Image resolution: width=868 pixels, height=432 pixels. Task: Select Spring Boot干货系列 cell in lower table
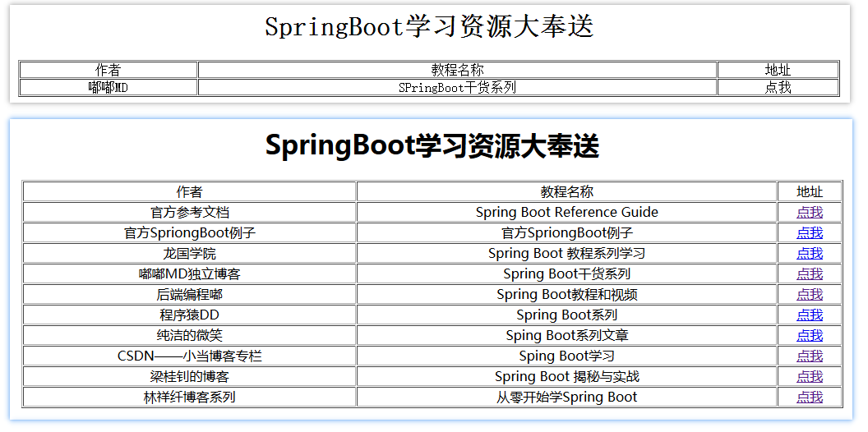[567, 273]
